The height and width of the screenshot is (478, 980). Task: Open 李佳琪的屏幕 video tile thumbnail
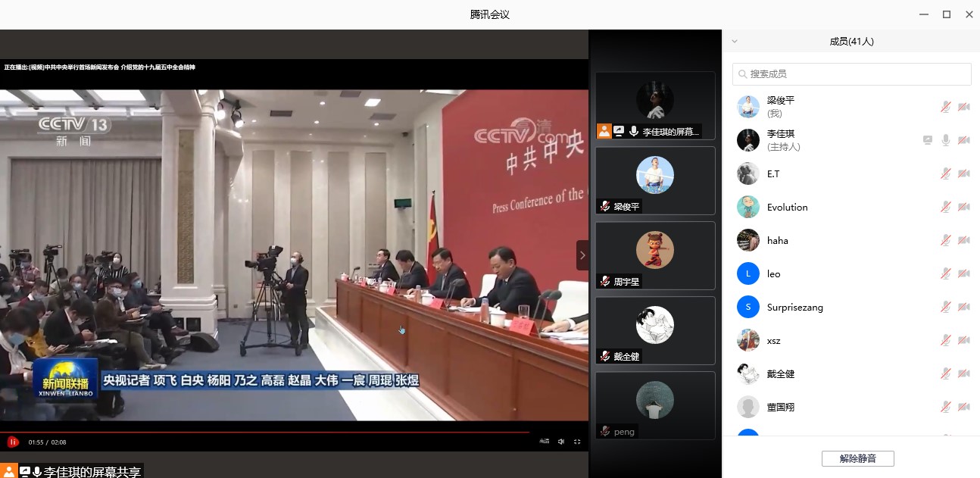655,105
